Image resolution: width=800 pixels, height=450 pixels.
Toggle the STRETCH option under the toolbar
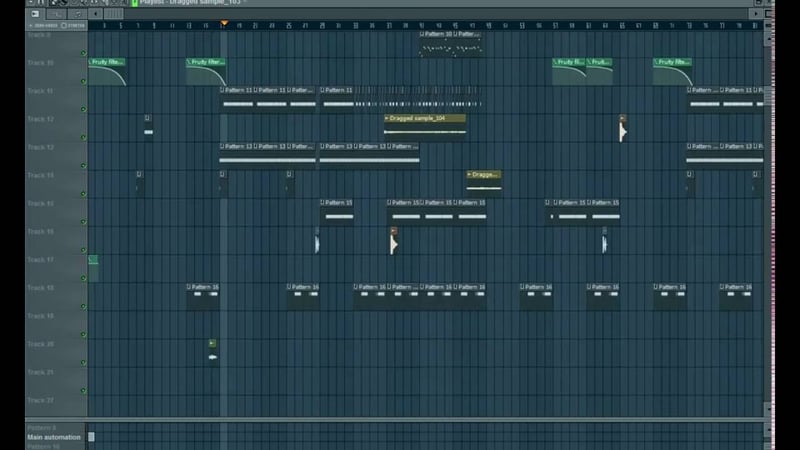click(73, 26)
